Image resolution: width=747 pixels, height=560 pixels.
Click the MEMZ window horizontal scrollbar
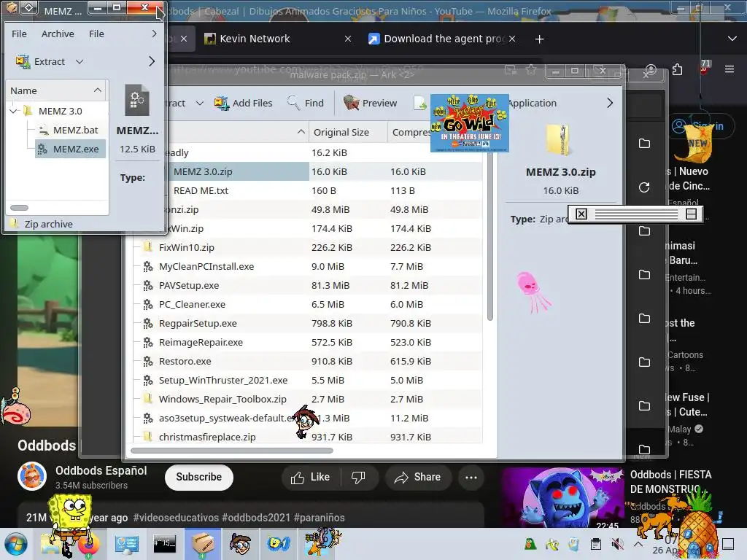point(20,208)
